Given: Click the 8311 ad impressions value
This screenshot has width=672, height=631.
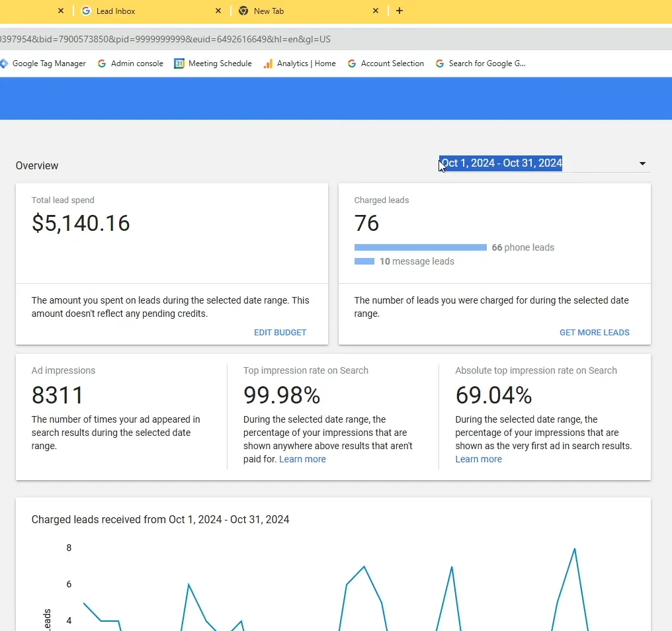Looking at the screenshot, I should (x=58, y=396).
